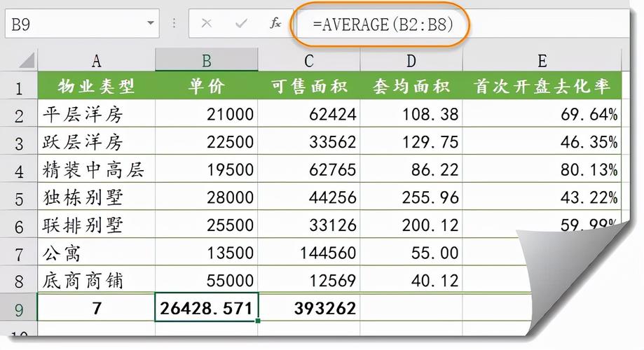Select the area cell 144560
644x350 pixels.
click(309, 252)
